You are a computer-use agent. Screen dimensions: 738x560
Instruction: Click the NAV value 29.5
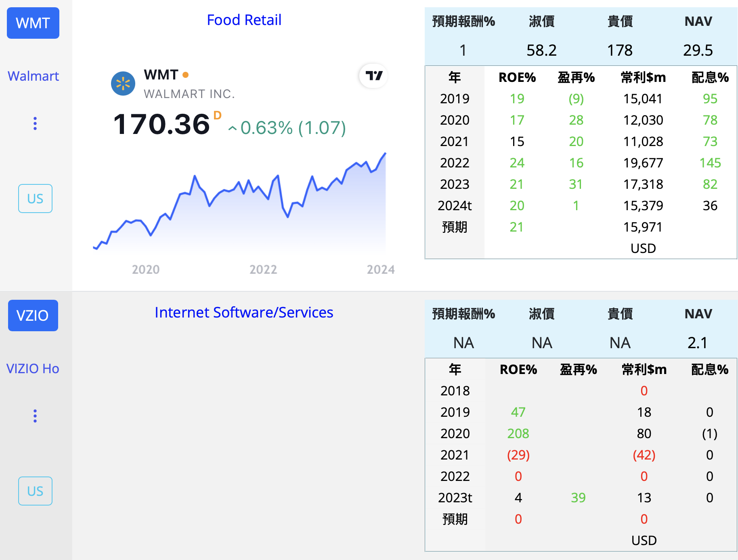pyautogui.click(x=698, y=50)
